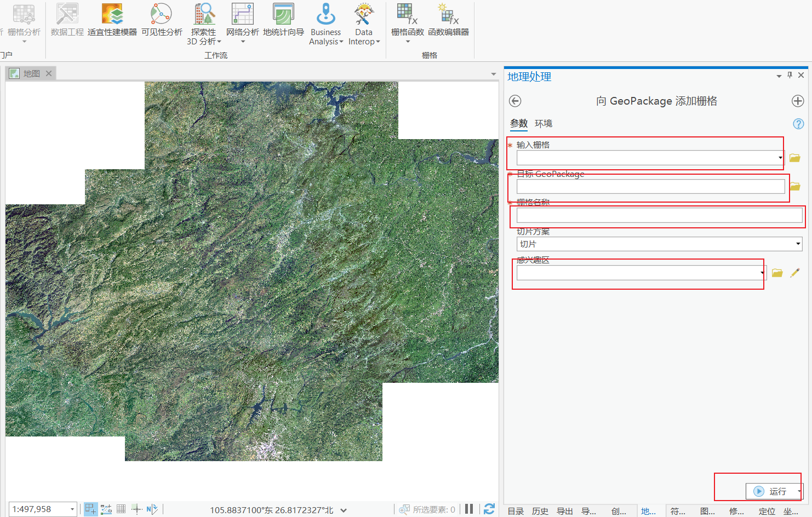The height and width of the screenshot is (517, 812).
Task: Expand the 切片方案 dropdown
Action: [798, 244]
